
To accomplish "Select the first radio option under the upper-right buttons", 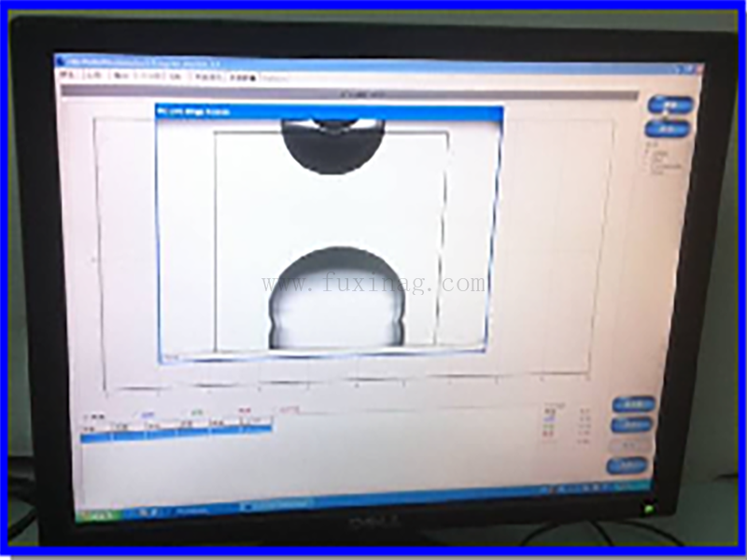I will coord(648,149).
